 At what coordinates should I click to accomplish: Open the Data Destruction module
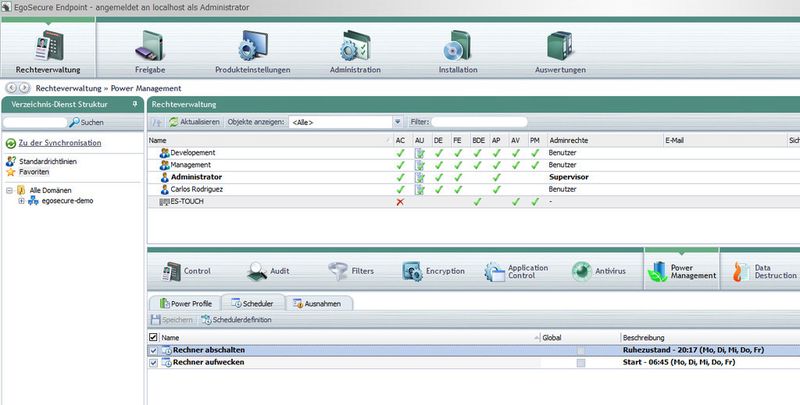point(764,271)
